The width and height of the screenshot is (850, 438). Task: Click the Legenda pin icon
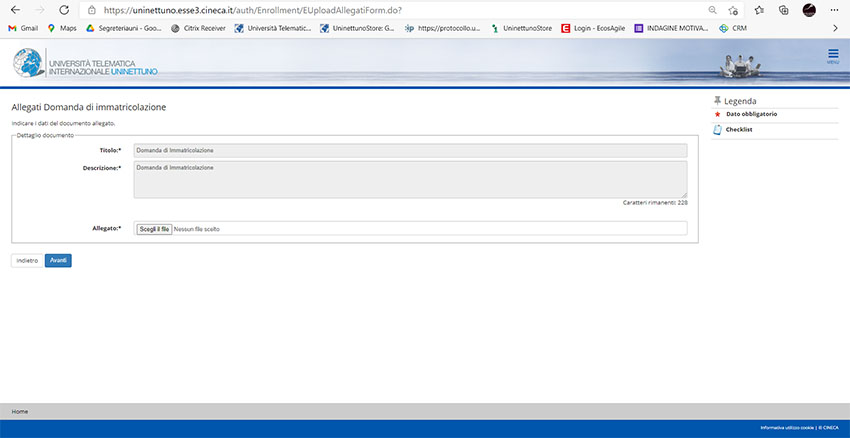coord(717,101)
